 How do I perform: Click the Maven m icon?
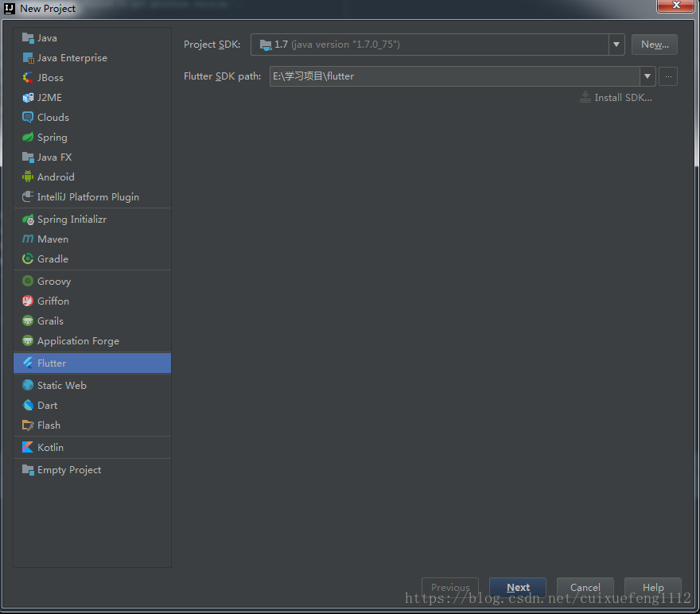(x=28, y=239)
